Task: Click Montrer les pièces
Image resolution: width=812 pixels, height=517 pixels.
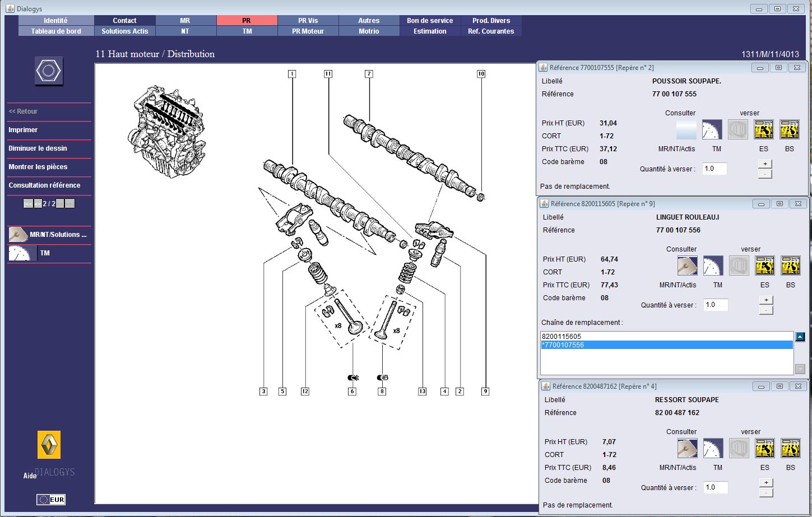Action: [38, 167]
